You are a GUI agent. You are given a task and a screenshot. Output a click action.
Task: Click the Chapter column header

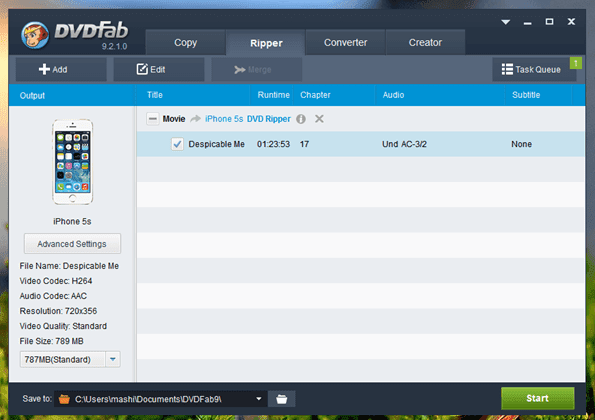pyautogui.click(x=315, y=95)
